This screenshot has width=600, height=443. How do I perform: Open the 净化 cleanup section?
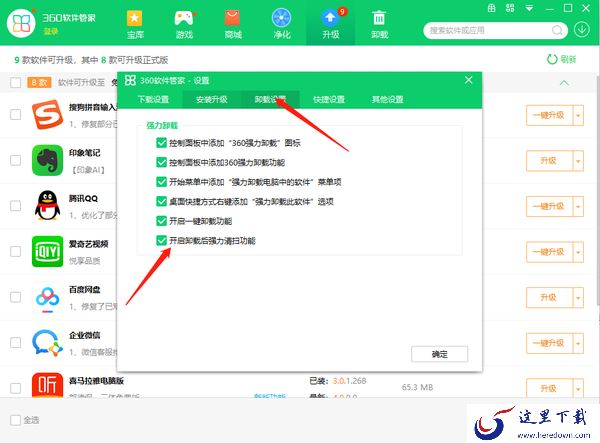[282, 18]
